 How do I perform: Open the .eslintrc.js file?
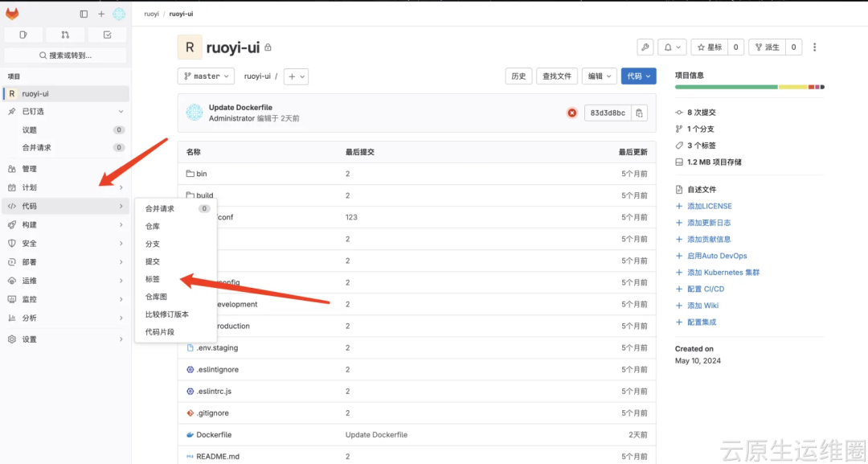tap(214, 392)
